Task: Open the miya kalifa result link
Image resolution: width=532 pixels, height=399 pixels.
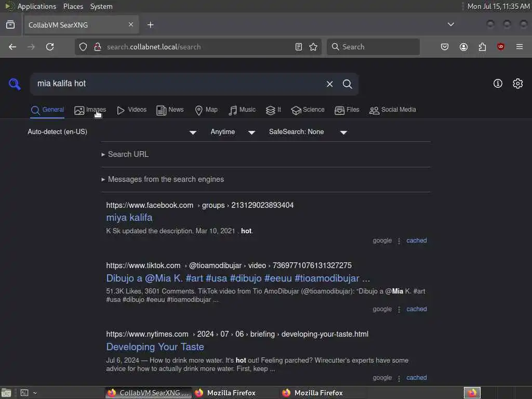Action: tap(129, 218)
